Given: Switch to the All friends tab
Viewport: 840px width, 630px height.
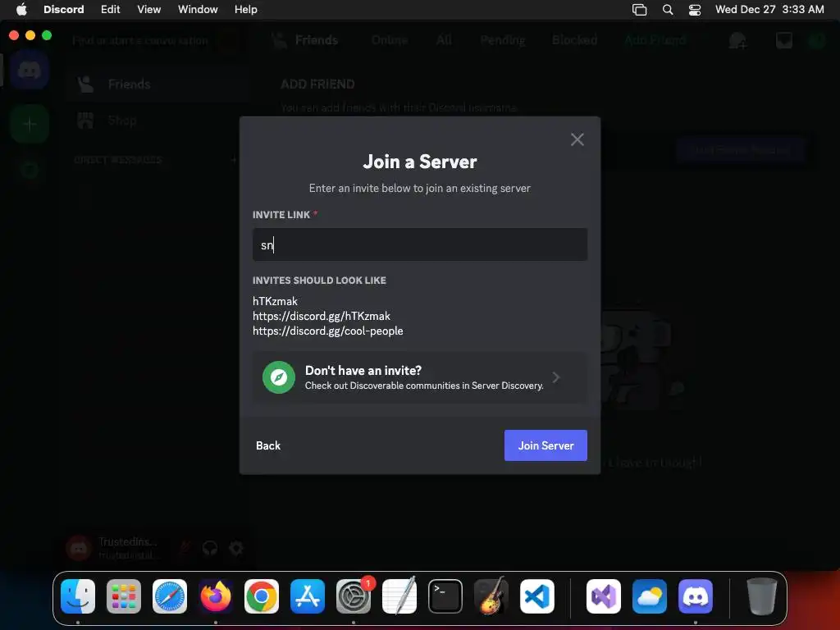Looking at the screenshot, I should point(444,40).
